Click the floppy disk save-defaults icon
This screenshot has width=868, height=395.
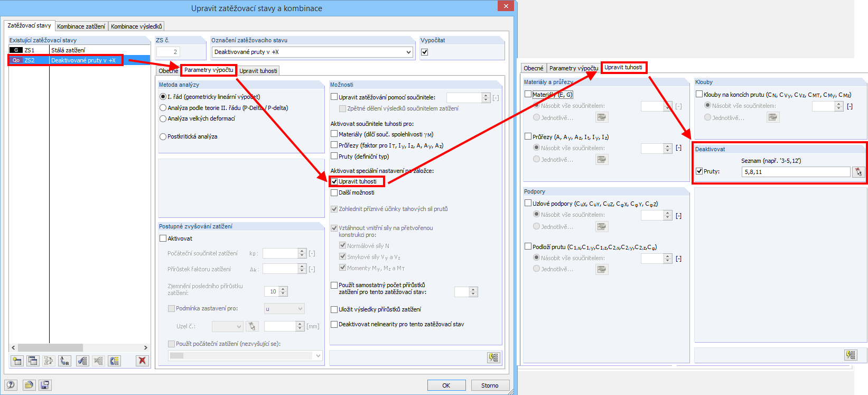[x=45, y=385]
